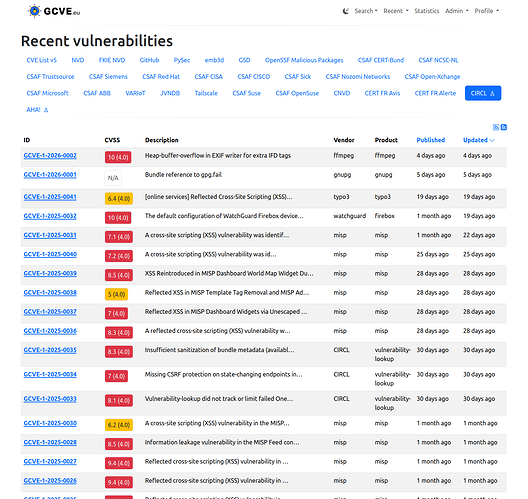Click the Updated column sort chevron
The image size is (528, 499).
click(x=492, y=140)
